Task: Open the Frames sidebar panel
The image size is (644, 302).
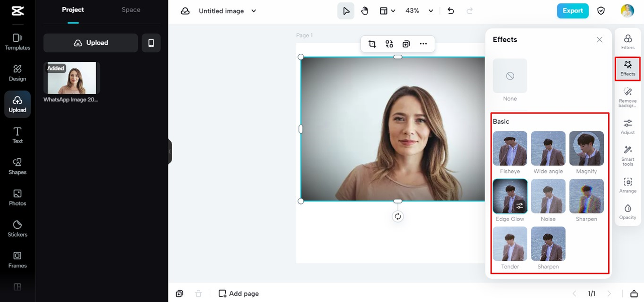Action: (18, 260)
